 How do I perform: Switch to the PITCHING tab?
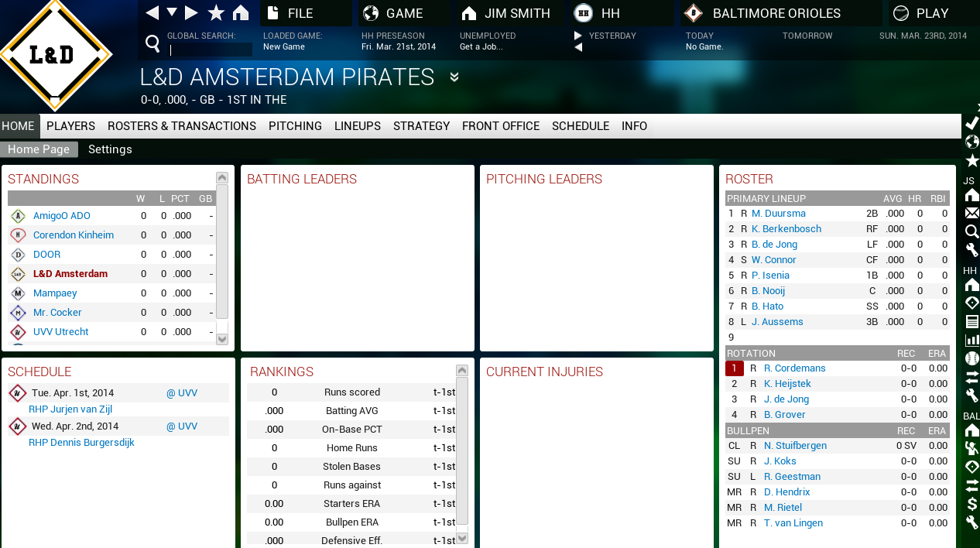295,126
